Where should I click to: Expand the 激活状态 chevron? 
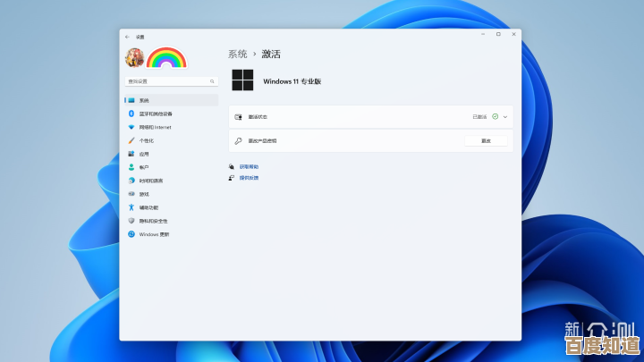[x=505, y=117]
